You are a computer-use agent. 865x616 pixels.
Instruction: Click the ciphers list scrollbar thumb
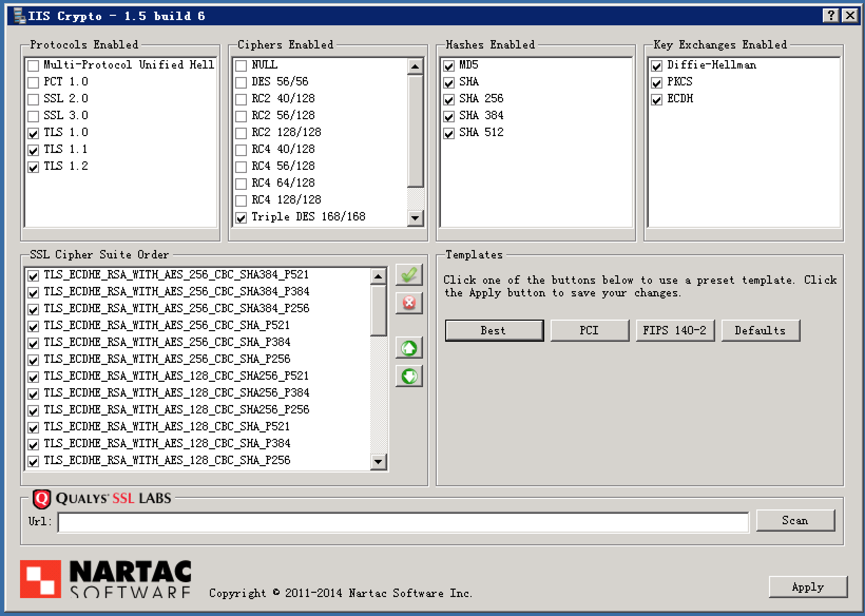(416, 131)
